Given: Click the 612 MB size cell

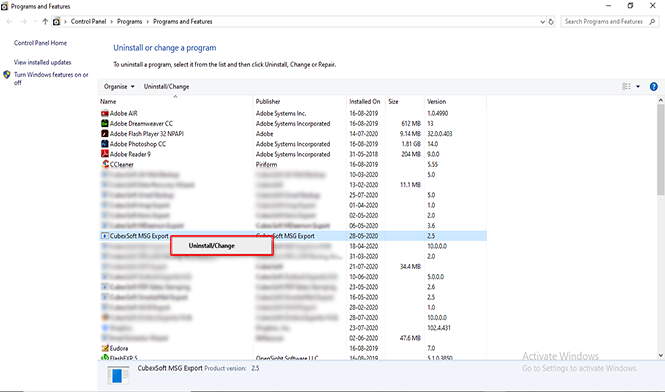Looking at the screenshot, I should pyautogui.click(x=411, y=123).
